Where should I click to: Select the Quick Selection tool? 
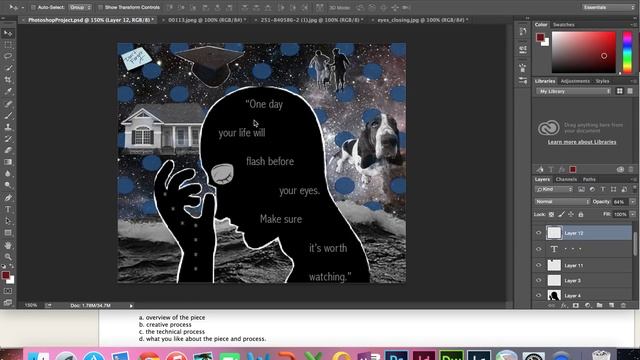8,68
